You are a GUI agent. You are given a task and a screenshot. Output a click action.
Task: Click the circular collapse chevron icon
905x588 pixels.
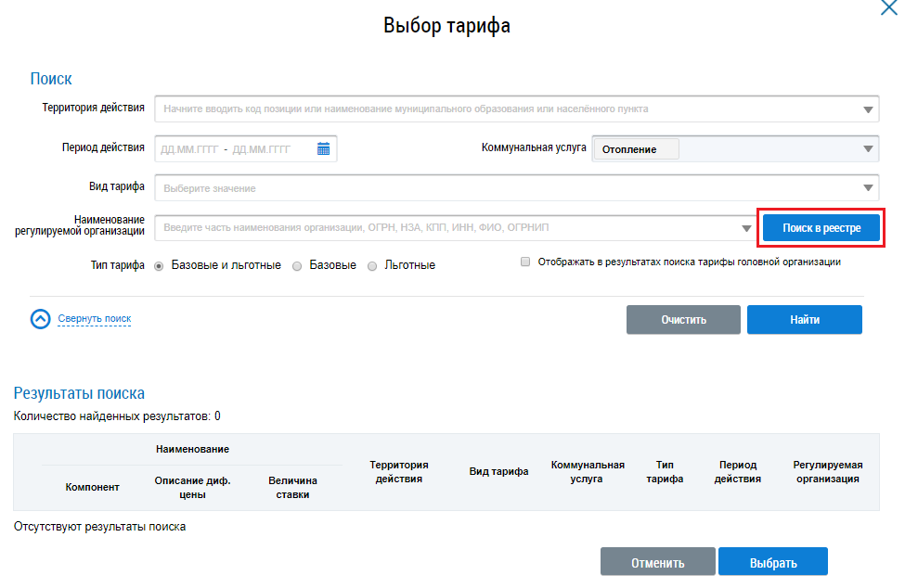(40, 319)
